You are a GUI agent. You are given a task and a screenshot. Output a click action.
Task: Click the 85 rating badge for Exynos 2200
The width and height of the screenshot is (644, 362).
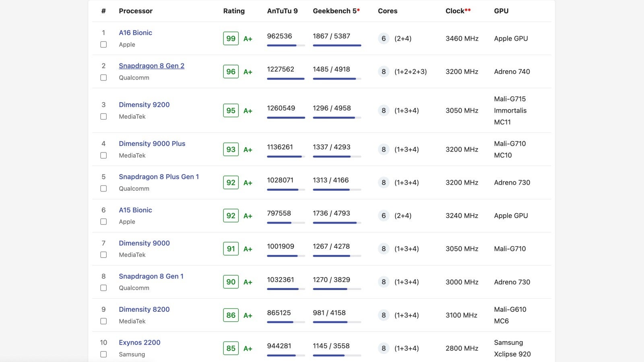[231, 348]
